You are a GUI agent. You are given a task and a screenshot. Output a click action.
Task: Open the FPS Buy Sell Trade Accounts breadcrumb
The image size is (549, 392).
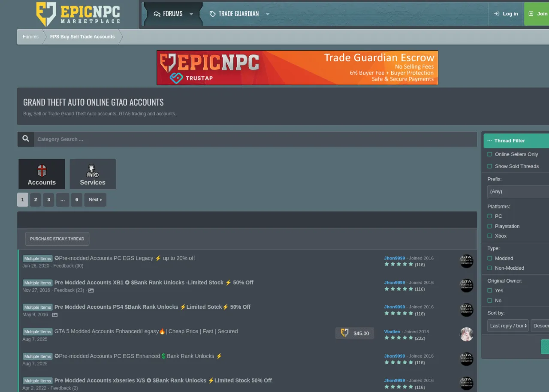pos(82,36)
